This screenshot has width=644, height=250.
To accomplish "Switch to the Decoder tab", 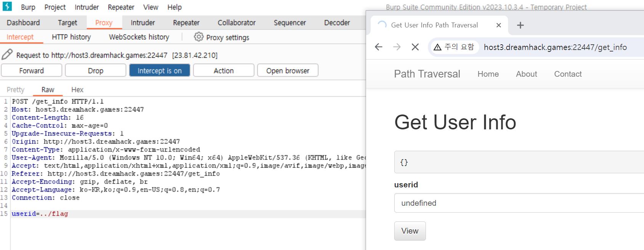I will [337, 23].
